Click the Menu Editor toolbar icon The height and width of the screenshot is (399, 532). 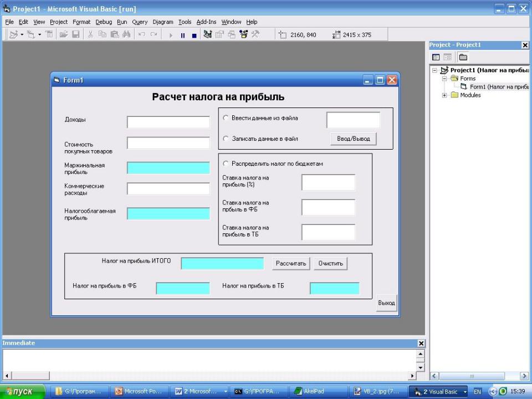tap(49, 34)
